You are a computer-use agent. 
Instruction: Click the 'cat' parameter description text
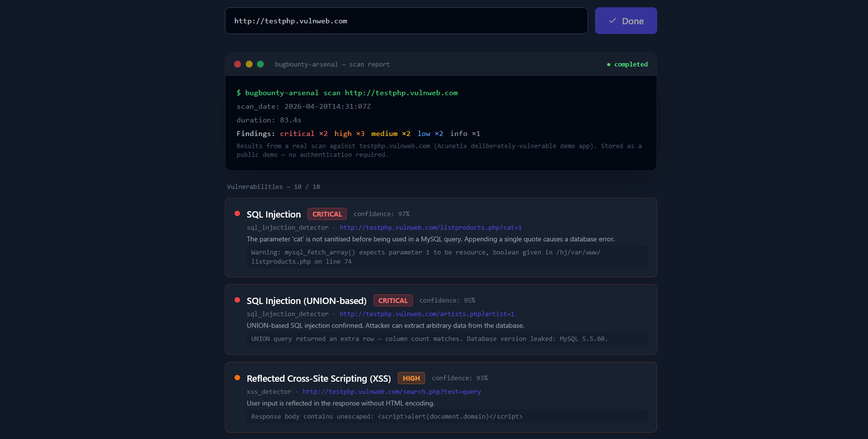pyautogui.click(x=431, y=239)
